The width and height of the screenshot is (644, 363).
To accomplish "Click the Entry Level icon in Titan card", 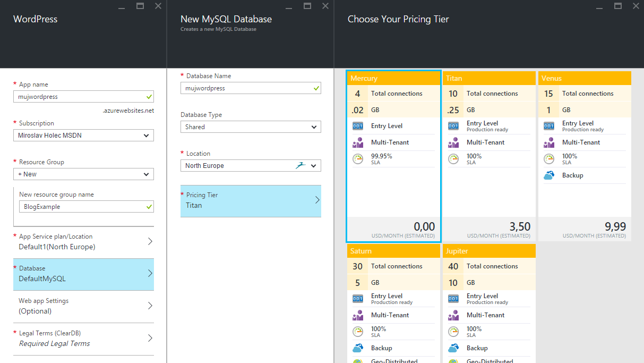I will [x=453, y=126].
